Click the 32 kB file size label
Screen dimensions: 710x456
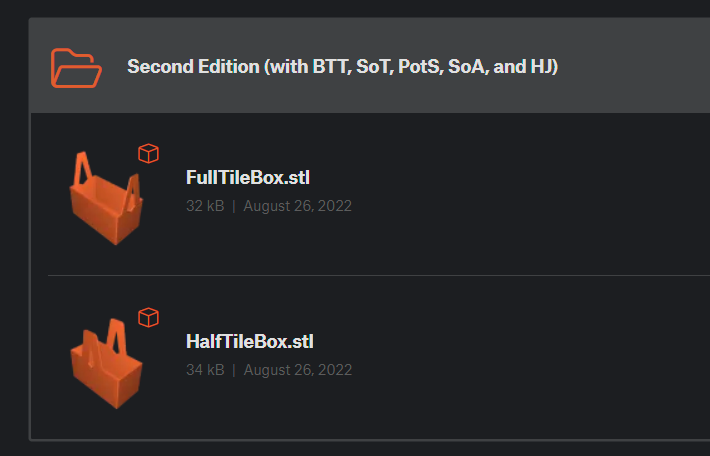pos(205,206)
